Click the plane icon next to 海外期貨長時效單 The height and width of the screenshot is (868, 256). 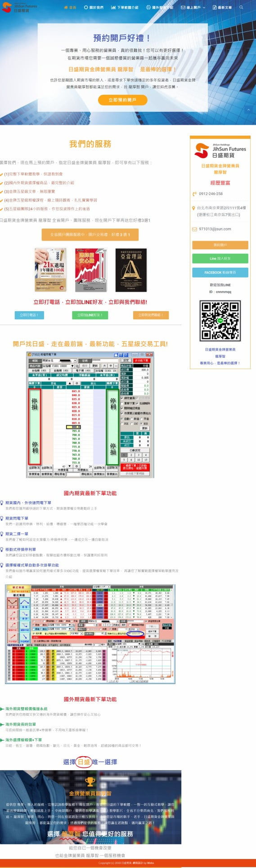point(2,724)
